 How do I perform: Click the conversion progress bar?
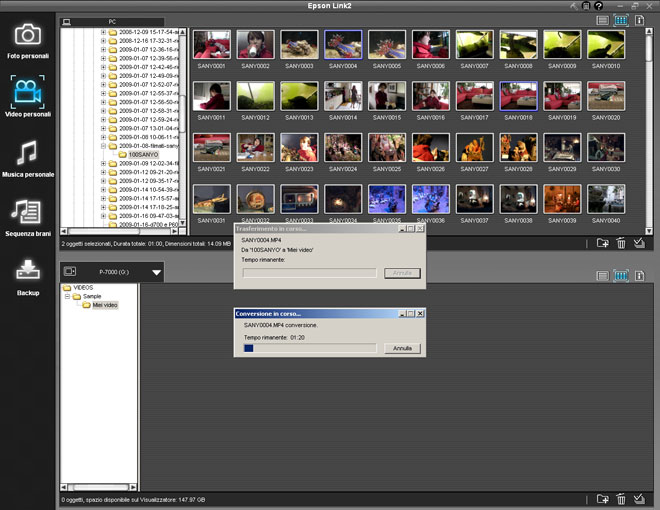pos(309,349)
